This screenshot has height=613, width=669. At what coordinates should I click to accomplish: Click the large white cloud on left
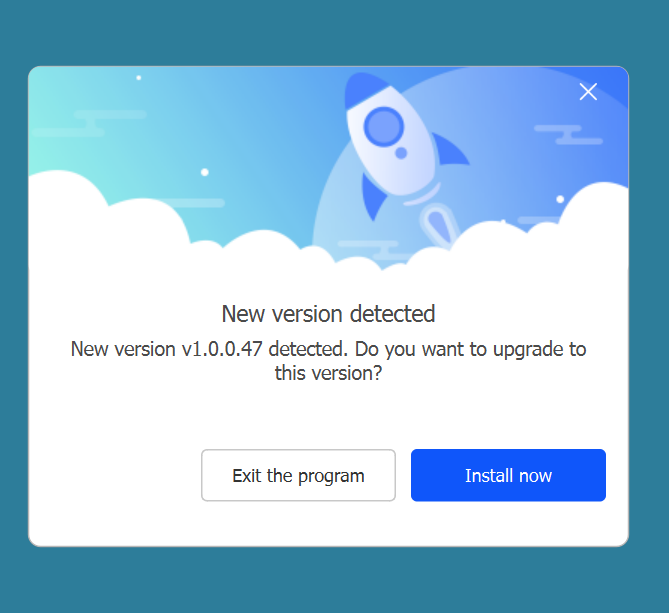click(107, 222)
